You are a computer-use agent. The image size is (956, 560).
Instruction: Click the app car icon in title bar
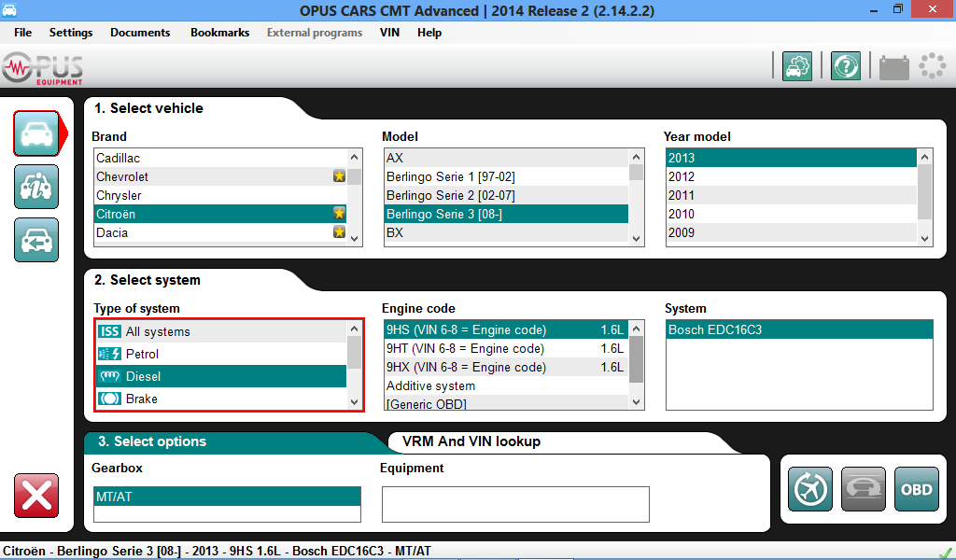tap(9, 10)
